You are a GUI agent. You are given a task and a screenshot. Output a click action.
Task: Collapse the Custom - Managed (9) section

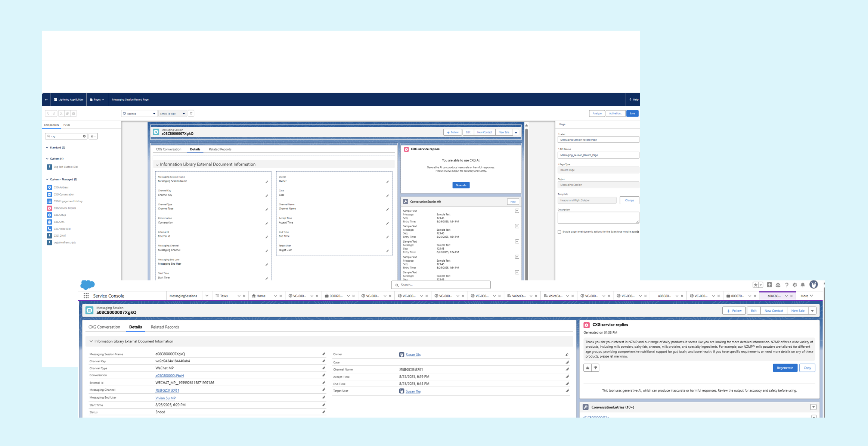[x=47, y=179]
